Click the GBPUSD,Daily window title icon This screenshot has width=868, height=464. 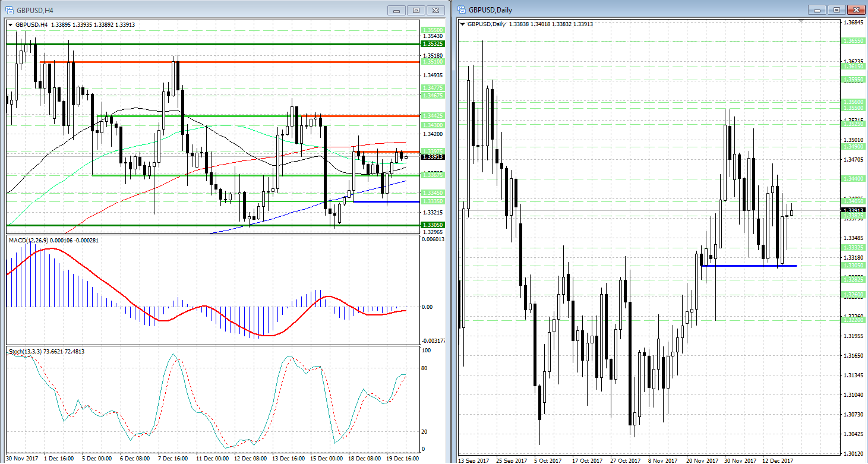(462, 10)
